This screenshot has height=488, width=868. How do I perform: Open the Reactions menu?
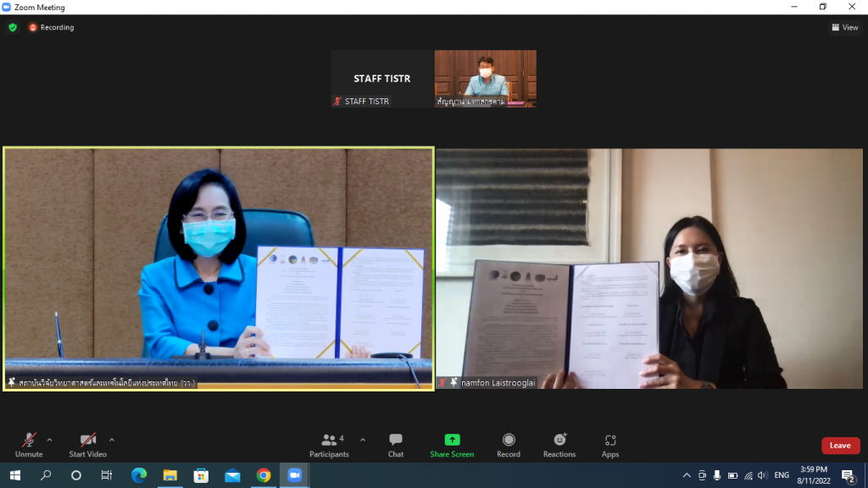(559, 445)
